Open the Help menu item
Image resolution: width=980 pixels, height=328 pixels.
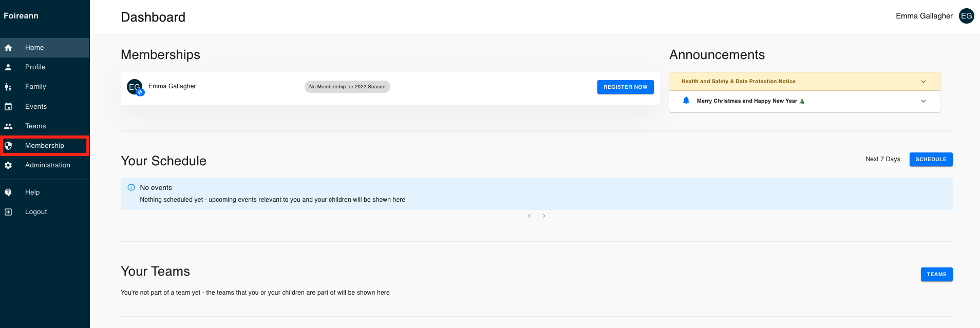click(45, 192)
